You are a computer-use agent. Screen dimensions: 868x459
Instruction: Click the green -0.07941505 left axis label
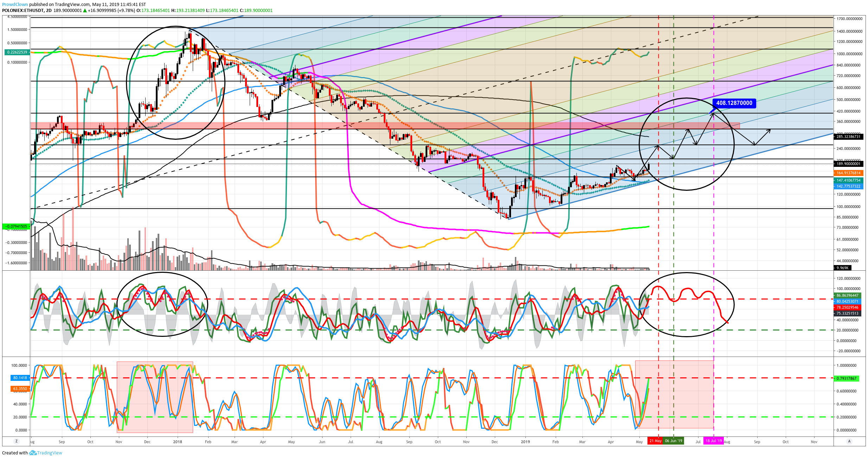(16, 226)
